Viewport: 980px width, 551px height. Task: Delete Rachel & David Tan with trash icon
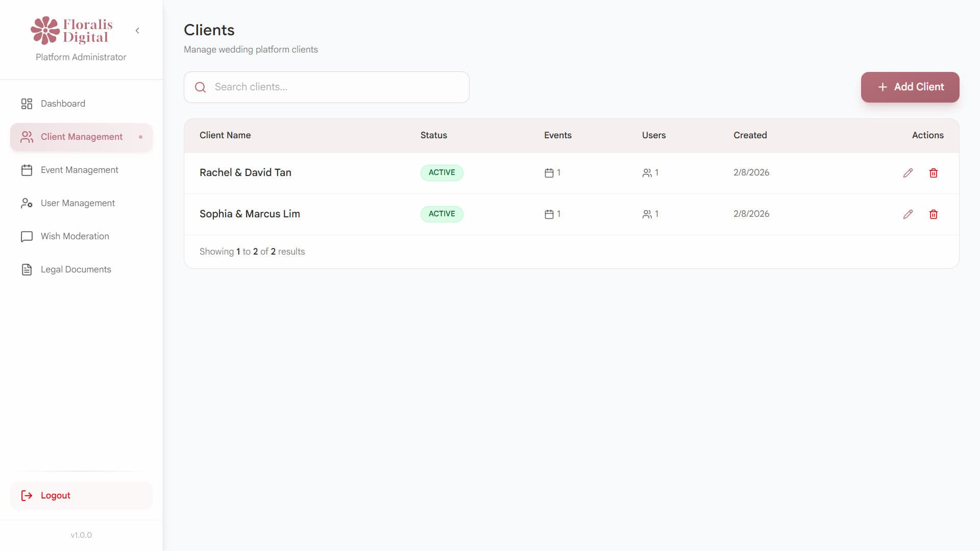coord(934,173)
